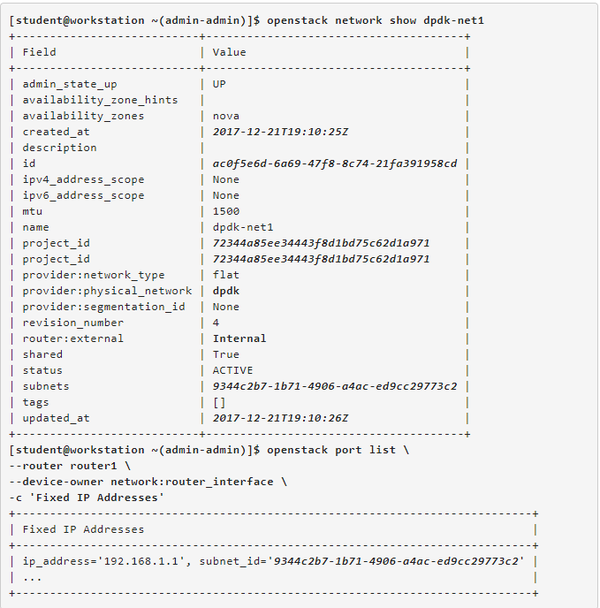Click the mtu value 1500
This screenshot has width=600, height=608.
(227, 211)
